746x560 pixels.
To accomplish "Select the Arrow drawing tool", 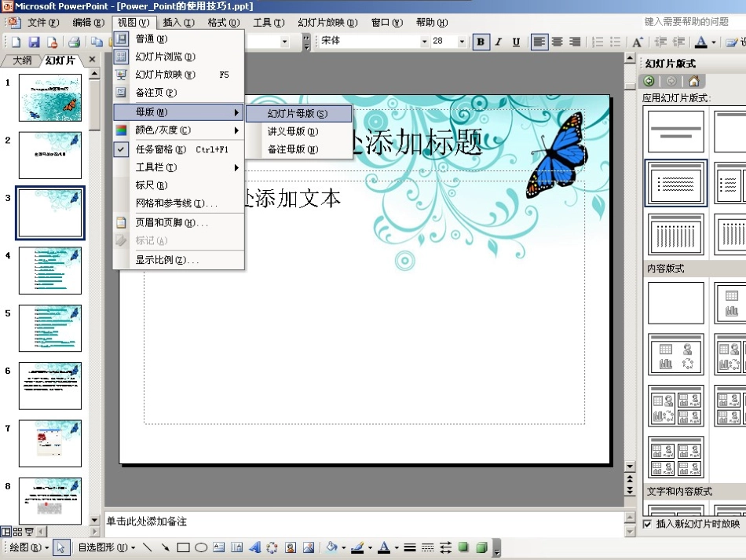I will (x=165, y=547).
